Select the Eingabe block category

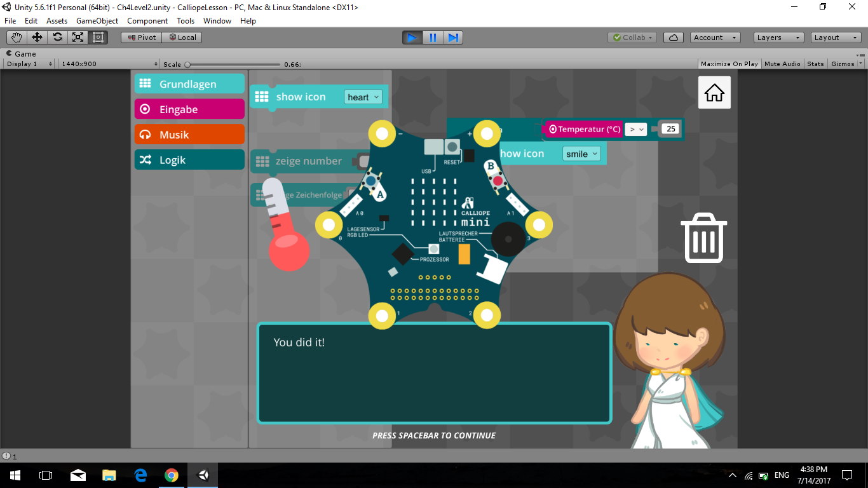(189, 109)
